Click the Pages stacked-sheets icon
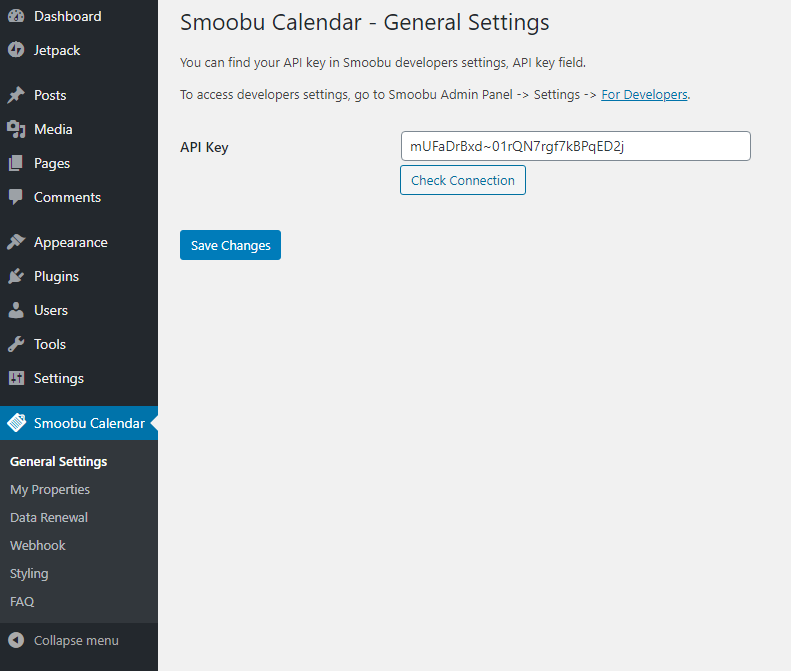The image size is (791, 671). point(16,163)
